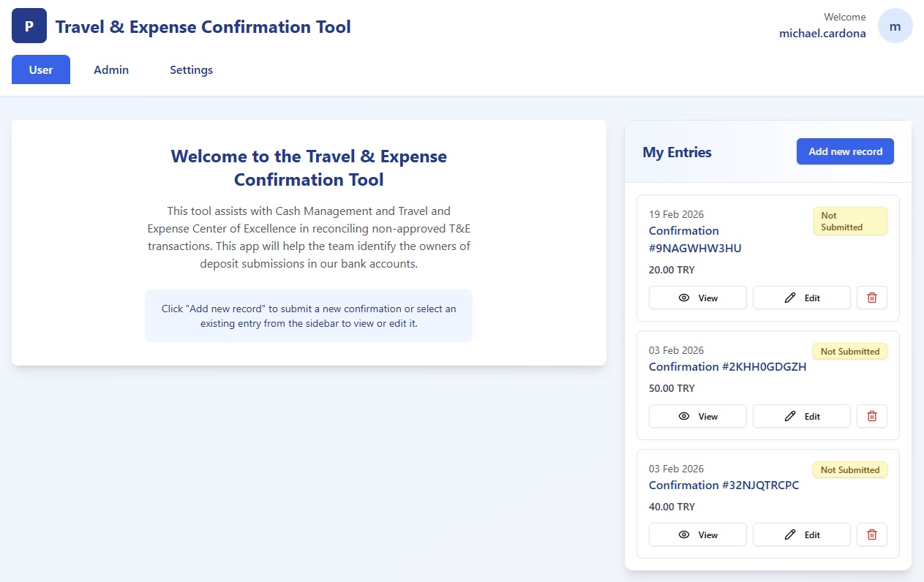The height and width of the screenshot is (582, 924).
Task: Click the Welcome heading in main panel
Action: coord(309,167)
